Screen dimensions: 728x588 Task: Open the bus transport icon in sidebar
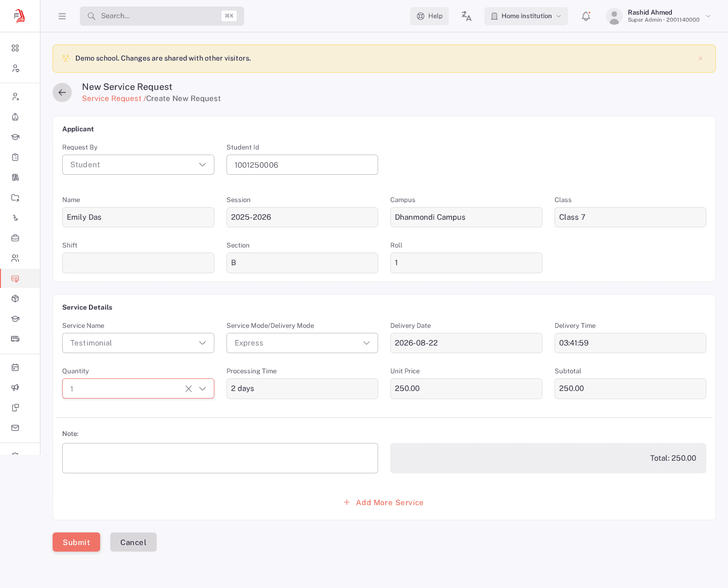tap(15, 339)
